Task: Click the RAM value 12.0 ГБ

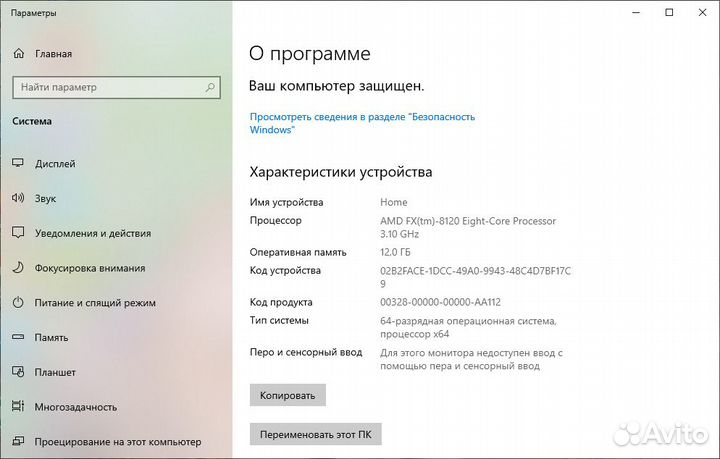Action: click(395, 252)
